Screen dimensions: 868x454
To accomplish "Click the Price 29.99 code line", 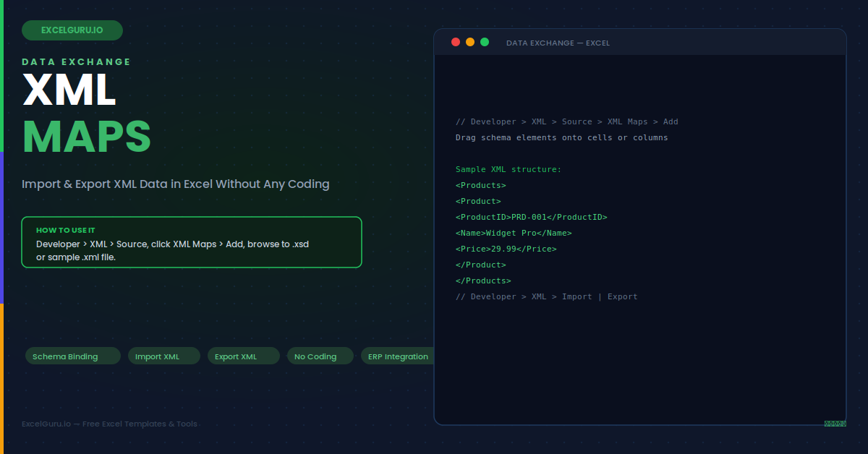I will [506, 249].
